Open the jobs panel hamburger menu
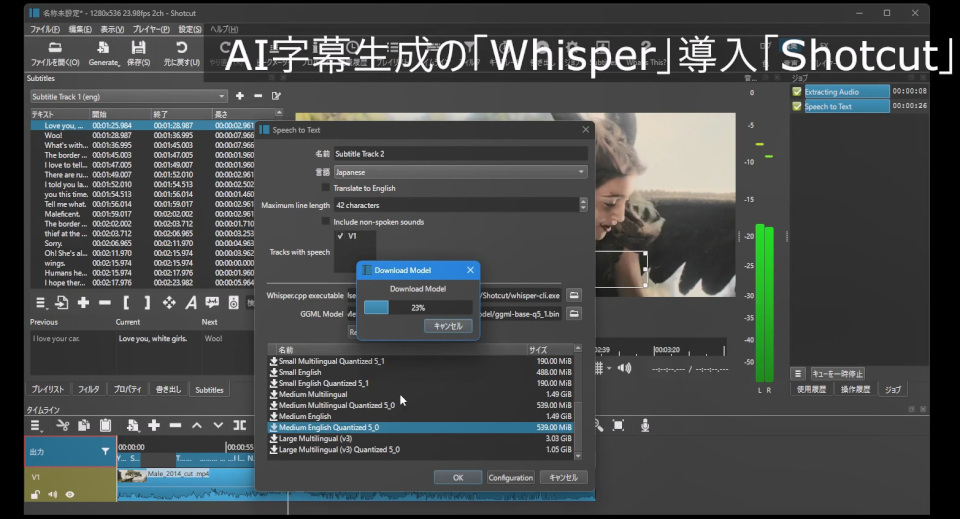 point(798,373)
